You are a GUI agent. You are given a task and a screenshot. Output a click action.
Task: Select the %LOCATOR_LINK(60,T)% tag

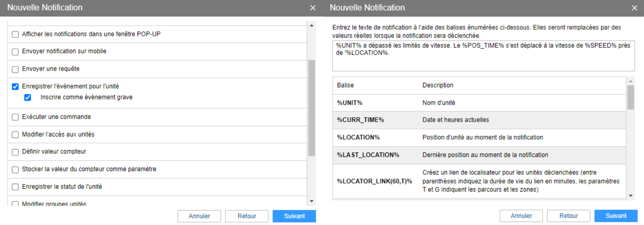click(374, 181)
